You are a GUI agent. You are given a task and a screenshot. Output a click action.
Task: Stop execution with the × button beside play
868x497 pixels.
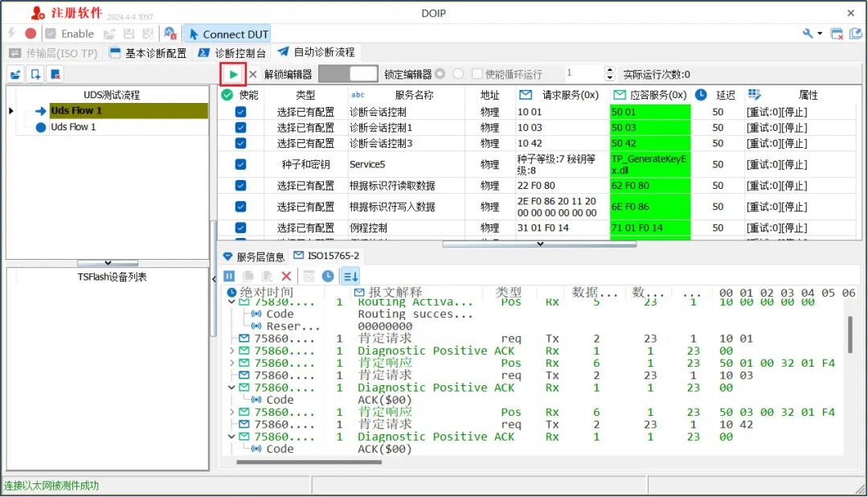click(252, 73)
